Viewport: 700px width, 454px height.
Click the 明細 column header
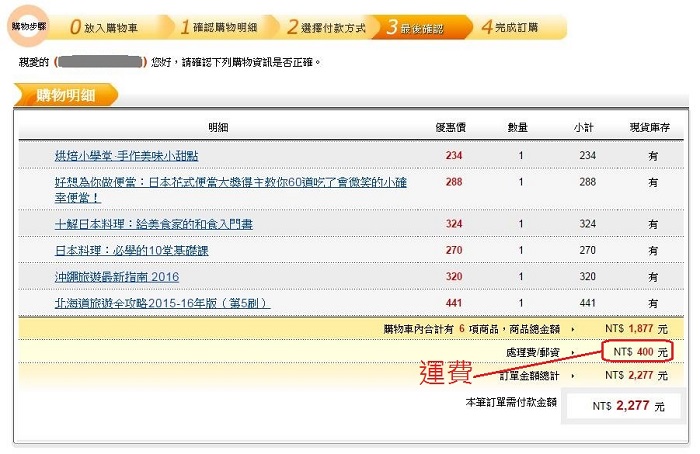[x=218, y=128]
